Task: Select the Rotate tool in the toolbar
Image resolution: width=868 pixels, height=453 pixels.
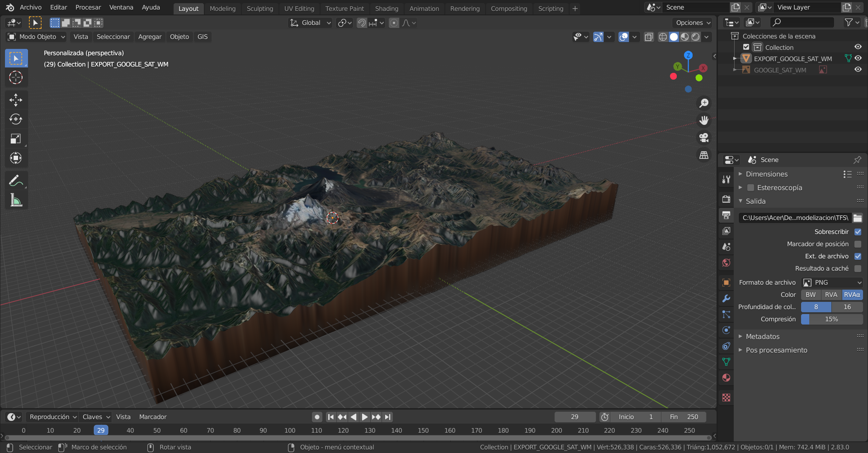Action: coord(16,119)
